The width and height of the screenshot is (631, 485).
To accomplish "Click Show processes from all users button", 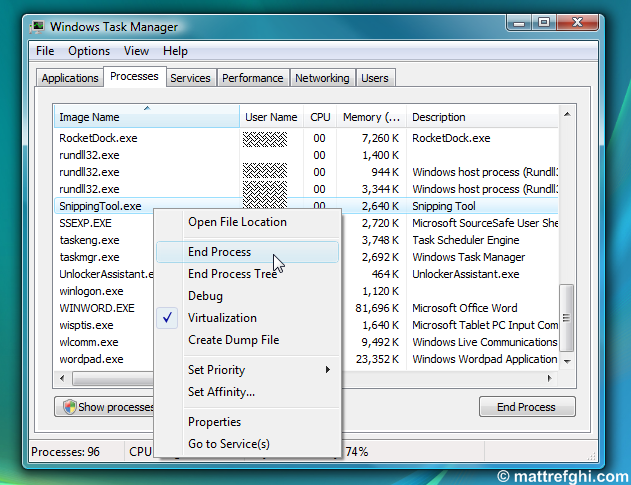I will tap(105, 407).
